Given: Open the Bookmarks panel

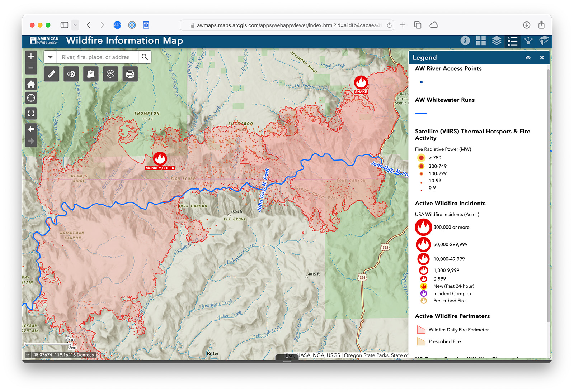Looking at the screenshot, I should coord(544,41).
